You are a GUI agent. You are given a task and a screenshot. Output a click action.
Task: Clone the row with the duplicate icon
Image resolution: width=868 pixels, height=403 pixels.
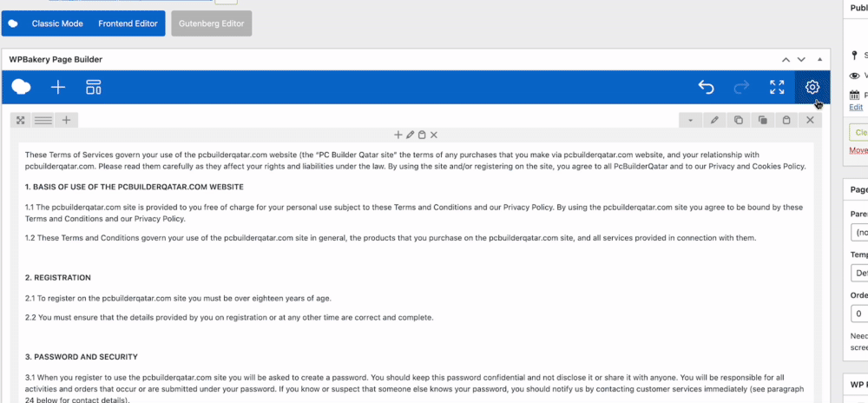pyautogui.click(x=762, y=120)
